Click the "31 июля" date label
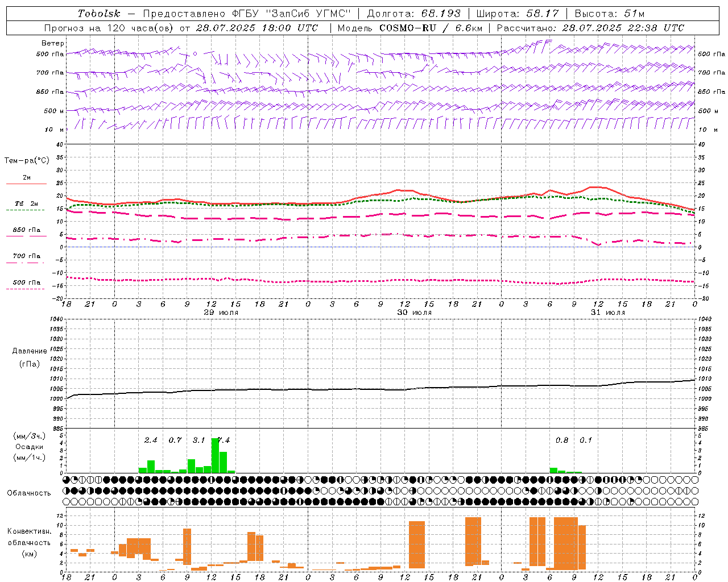Image resolution: width=728 pixels, height=582 pixels. pyautogui.click(x=607, y=313)
